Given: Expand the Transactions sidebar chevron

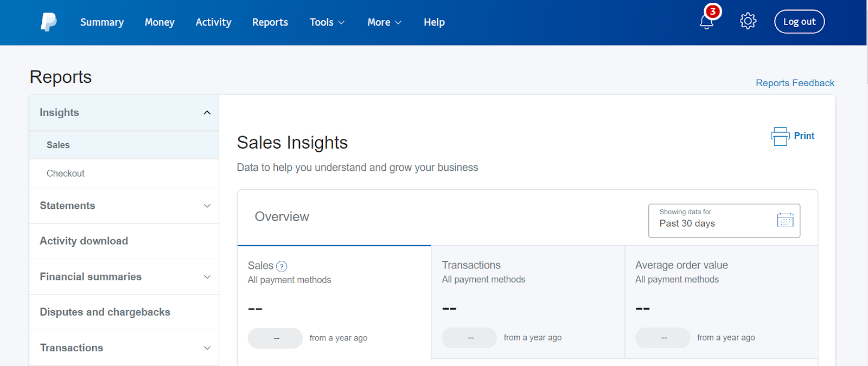Looking at the screenshot, I should pyautogui.click(x=207, y=348).
